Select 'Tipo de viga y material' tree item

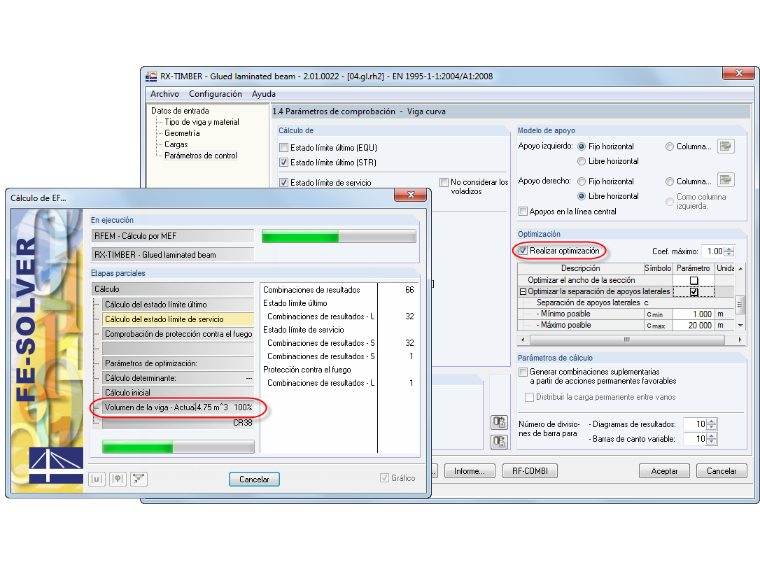tap(202, 122)
